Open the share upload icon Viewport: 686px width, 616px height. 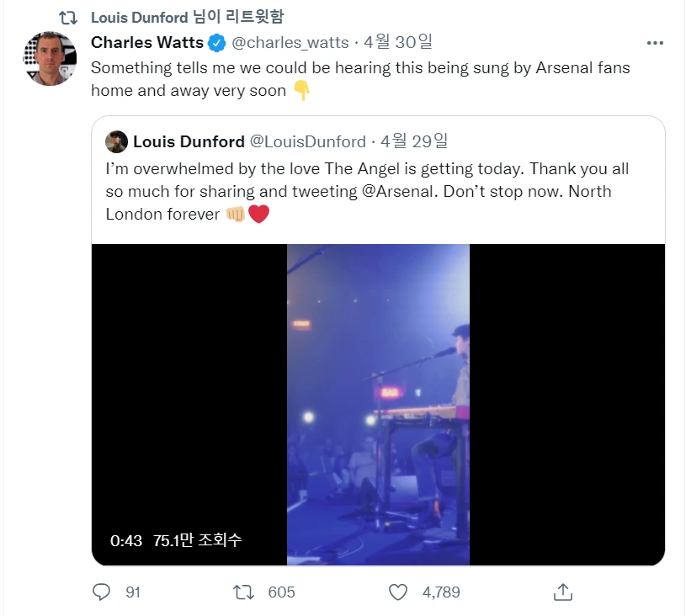[562, 592]
